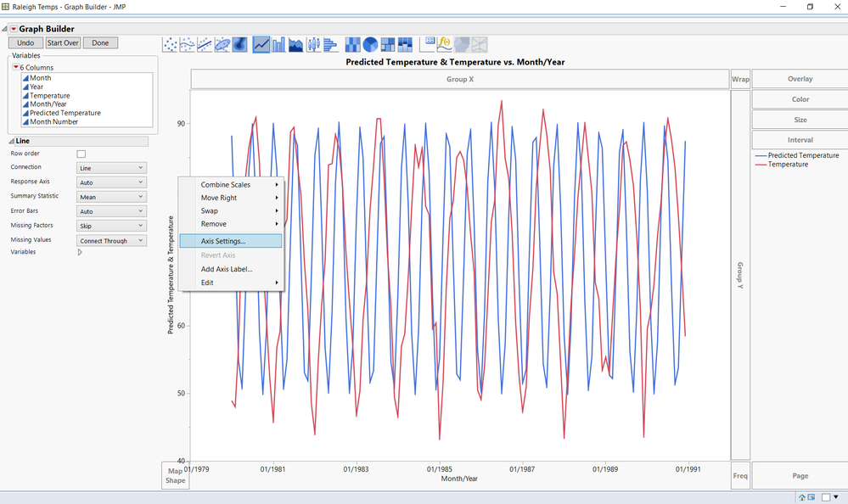The height and width of the screenshot is (504, 848).
Task: Select the Histogram element icon
Action: tap(330, 44)
